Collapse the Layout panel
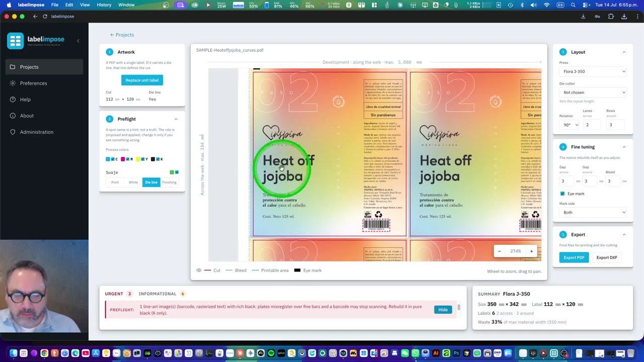The width and height of the screenshot is (644, 362). tap(624, 52)
